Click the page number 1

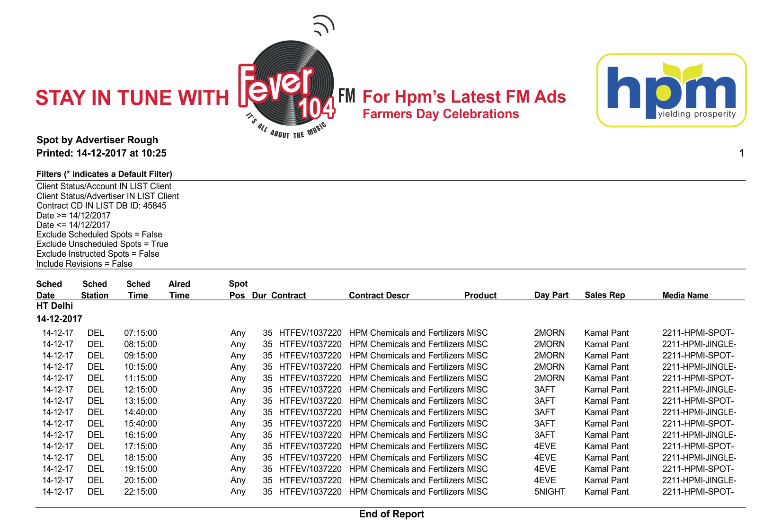[x=742, y=153]
